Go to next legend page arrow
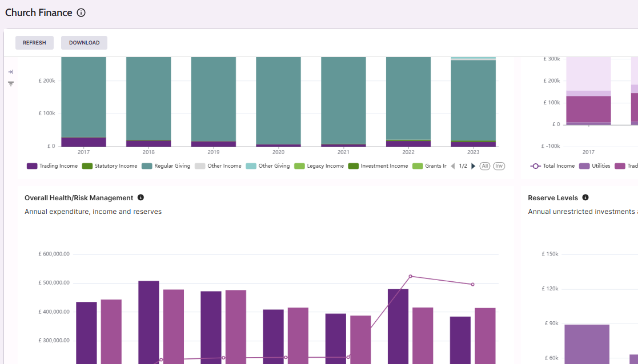The image size is (638, 364). pyautogui.click(x=473, y=166)
